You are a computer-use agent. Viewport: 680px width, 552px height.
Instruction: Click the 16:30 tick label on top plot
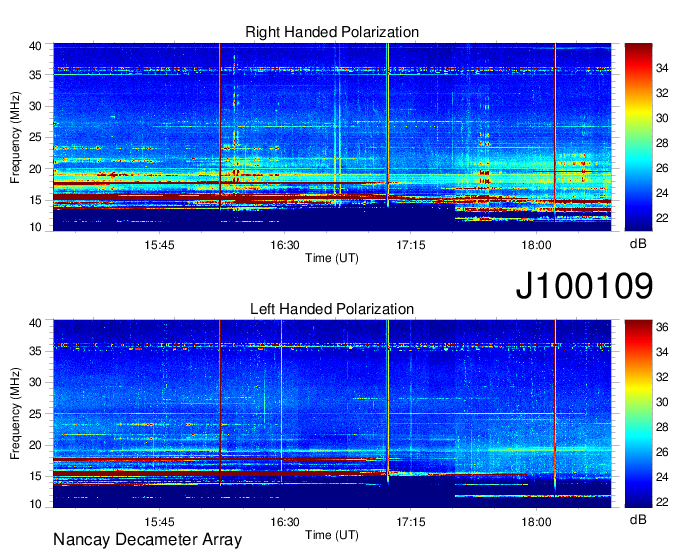(x=285, y=245)
